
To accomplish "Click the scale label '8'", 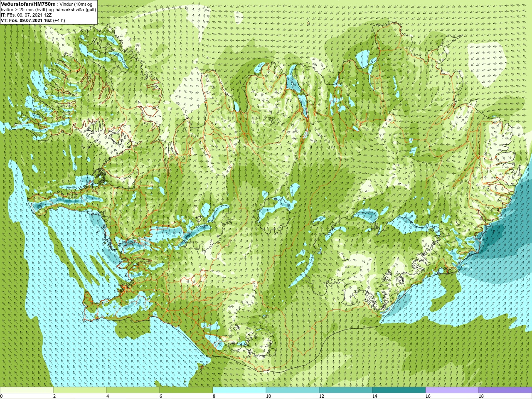I will 214,396.
